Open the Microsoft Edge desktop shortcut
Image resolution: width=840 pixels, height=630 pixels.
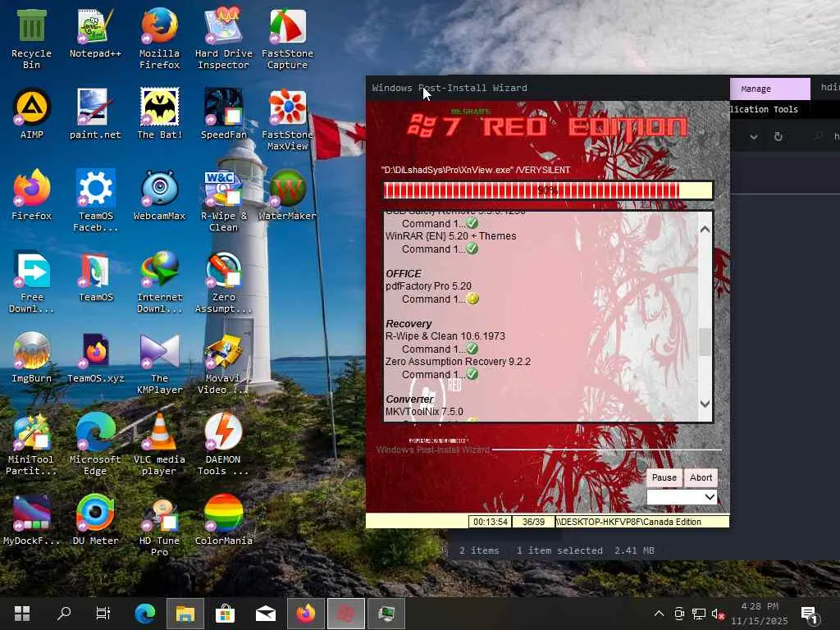(x=95, y=445)
